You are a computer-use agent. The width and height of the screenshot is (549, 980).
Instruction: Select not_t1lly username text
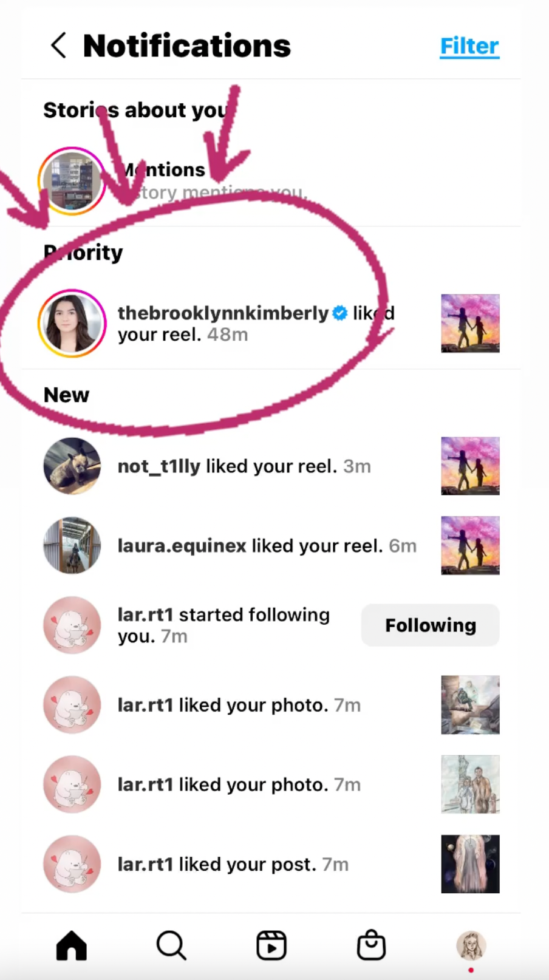(159, 466)
